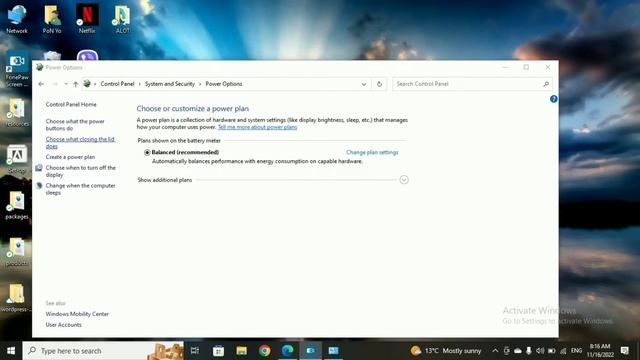640x360 pixels.
Task: Open the network tray icon
Action: coord(563,351)
